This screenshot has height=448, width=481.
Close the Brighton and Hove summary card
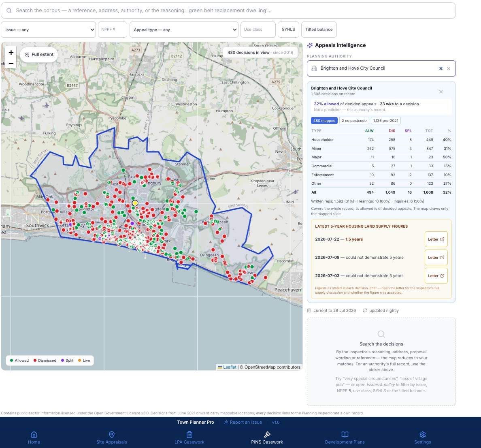[x=441, y=92]
